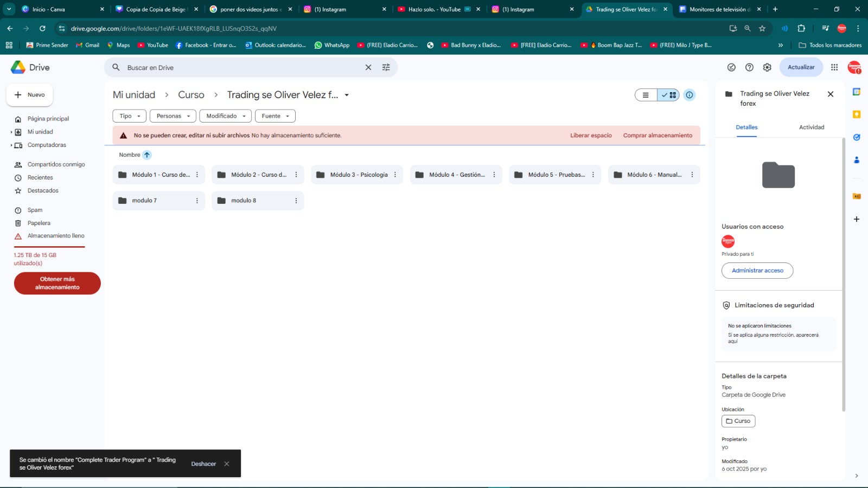The height and width of the screenshot is (488, 868).
Task: Switch to the Detalles tab
Action: click(x=746, y=127)
